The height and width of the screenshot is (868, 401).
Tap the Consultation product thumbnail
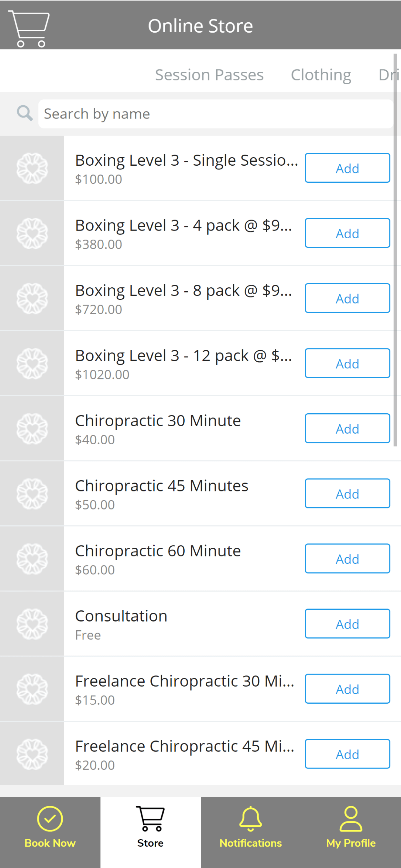pos(32,624)
